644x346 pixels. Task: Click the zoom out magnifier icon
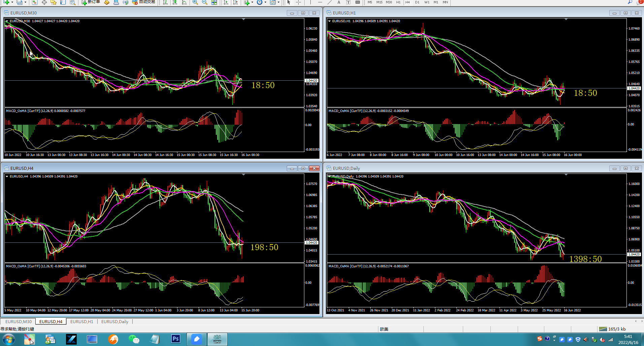[x=205, y=2]
